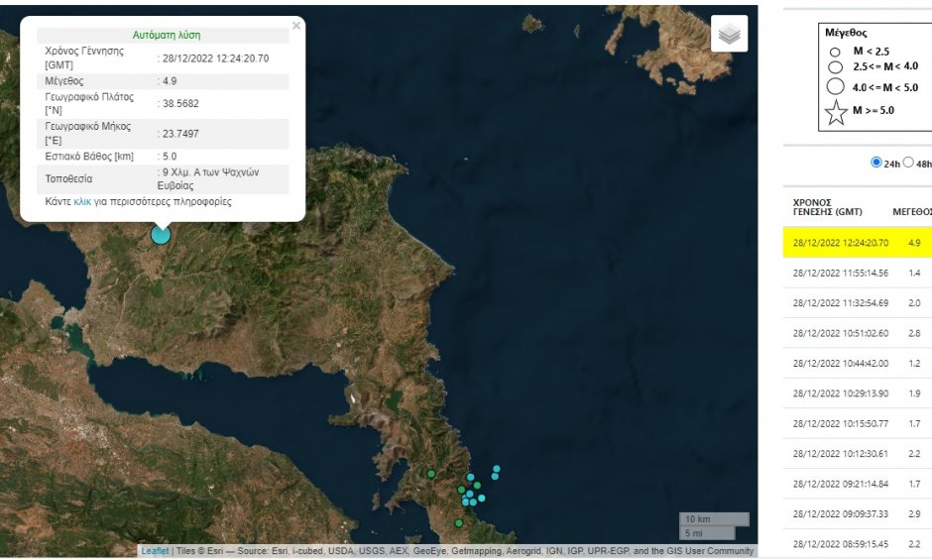Click the ΧΡΟΝΟΣ ΓΕΝΕΣΗΣ (GMT) column header
Viewport: 932px width, 560px height.
[x=827, y=207]
